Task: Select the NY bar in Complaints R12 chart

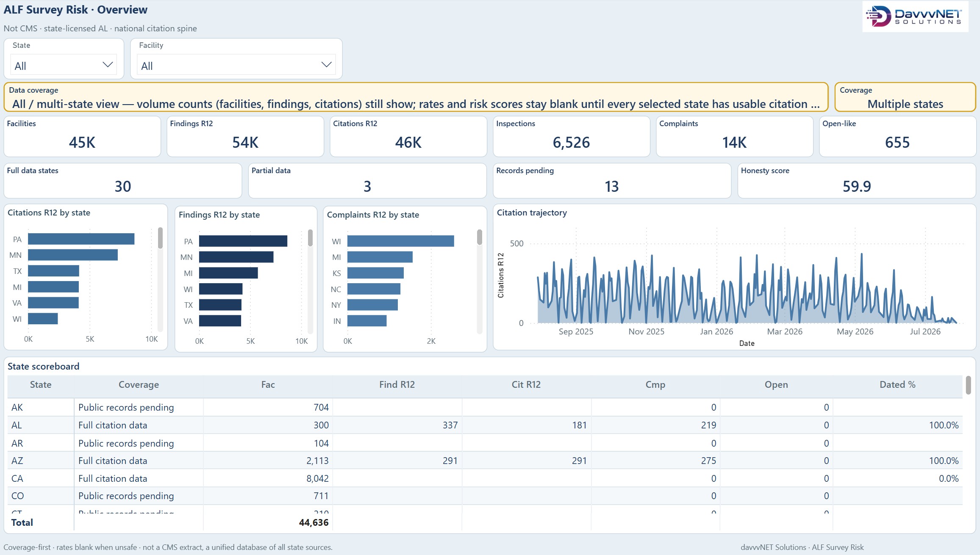Action: pos(372,305)
